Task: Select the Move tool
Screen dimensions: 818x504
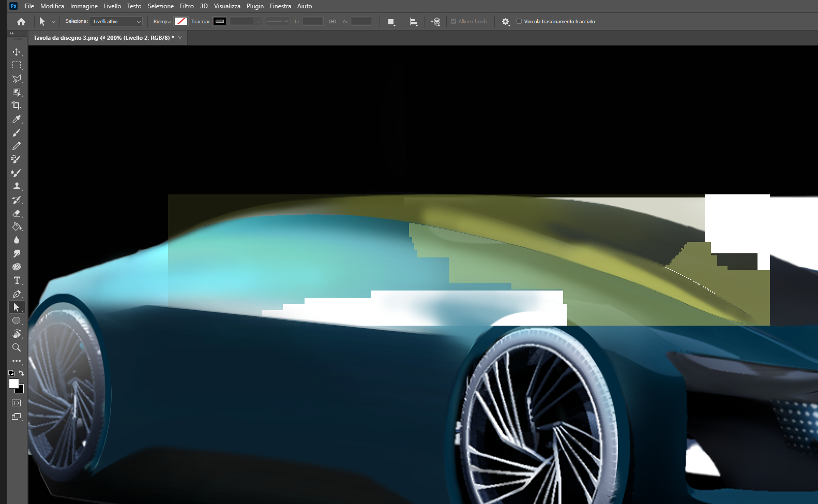Action: (17, 52)
